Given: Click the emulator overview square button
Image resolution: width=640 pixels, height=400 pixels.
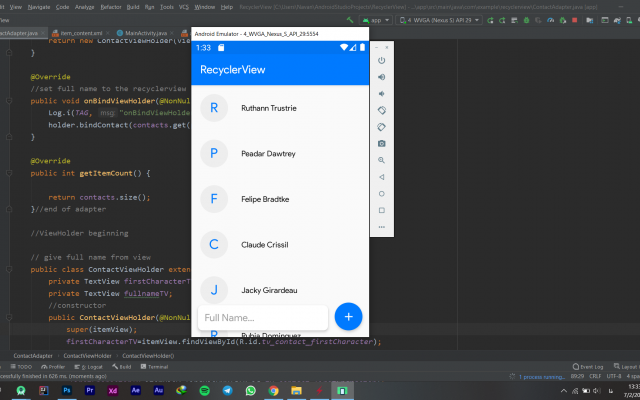Looking at the screenshot, I should coord(382,210).
